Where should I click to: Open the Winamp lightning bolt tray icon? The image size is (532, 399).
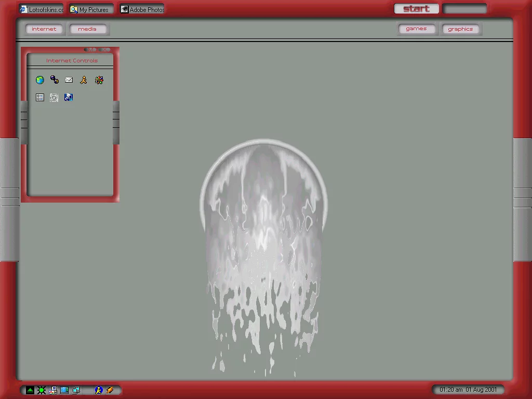click(x=110, y=390)
